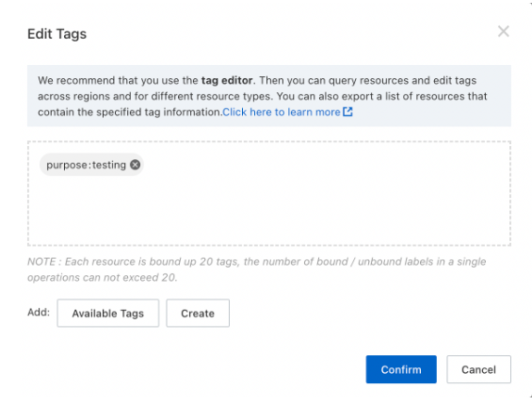
Task: Follow the 'Click here to learn more' link
Action: [282, 112]
